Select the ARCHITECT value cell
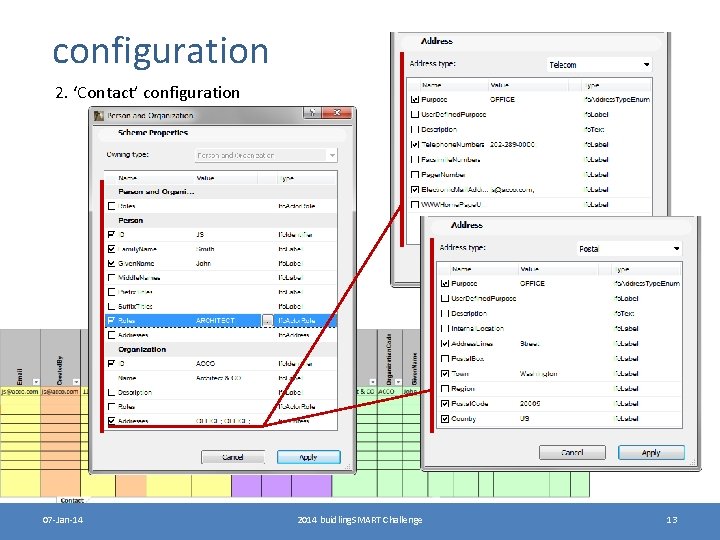The height and width of the screenshot is (540, 720). (x=215, y=321)
